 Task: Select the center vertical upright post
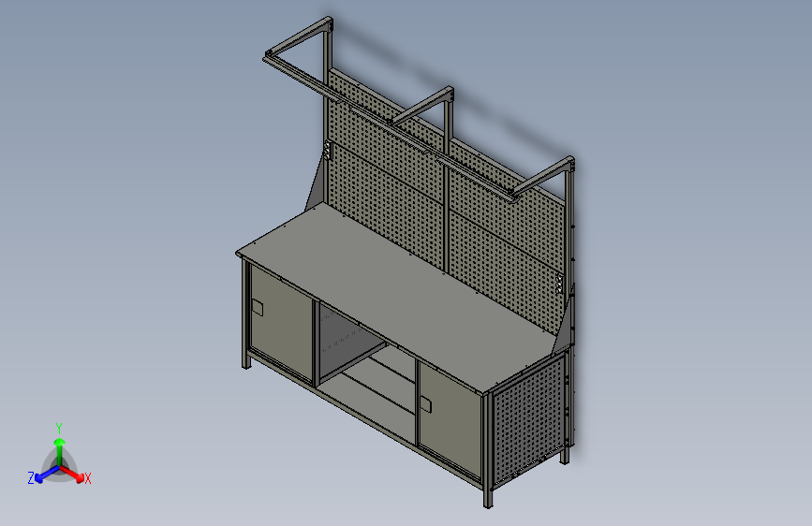click(448, 186)
